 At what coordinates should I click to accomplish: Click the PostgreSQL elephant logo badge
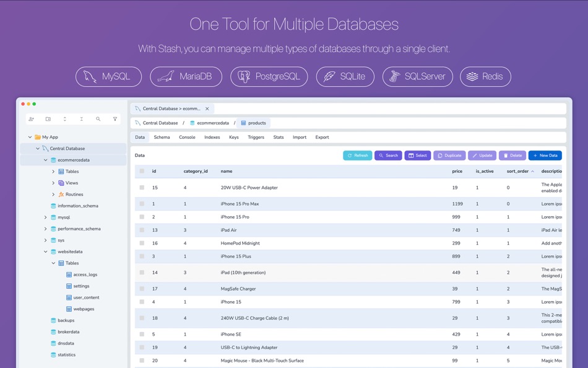click(x=269, y=77)
